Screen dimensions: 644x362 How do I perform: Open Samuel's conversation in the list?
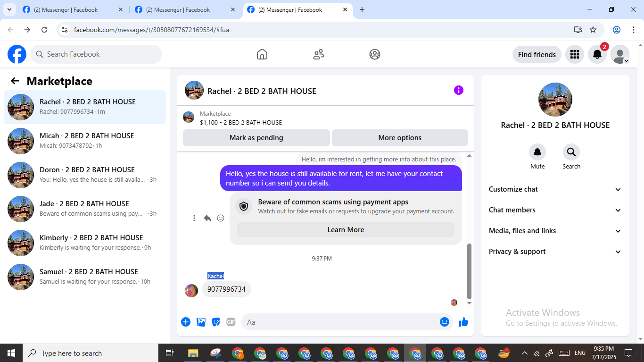(85, 277)
